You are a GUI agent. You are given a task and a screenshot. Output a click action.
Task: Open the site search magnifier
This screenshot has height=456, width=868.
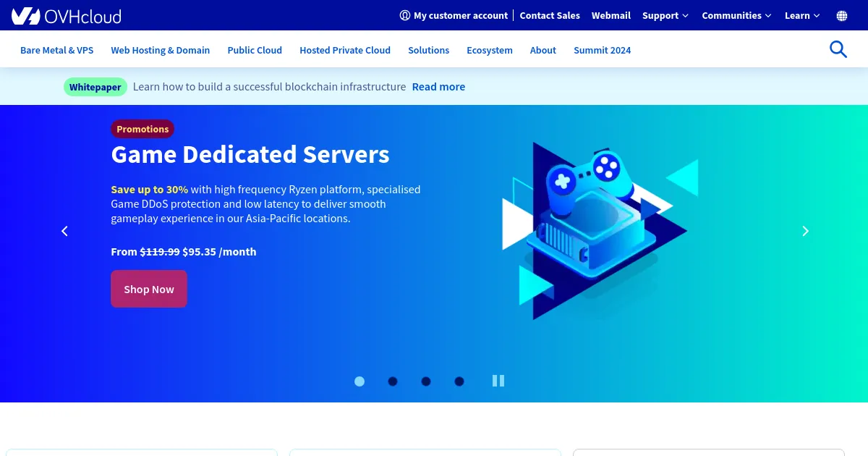838,49
